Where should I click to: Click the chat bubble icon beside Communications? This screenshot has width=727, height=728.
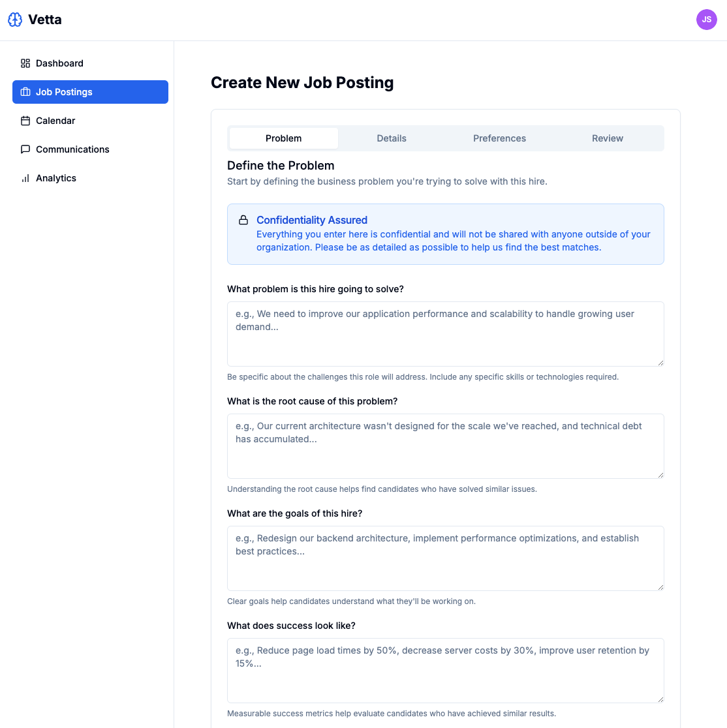point(25,149)
